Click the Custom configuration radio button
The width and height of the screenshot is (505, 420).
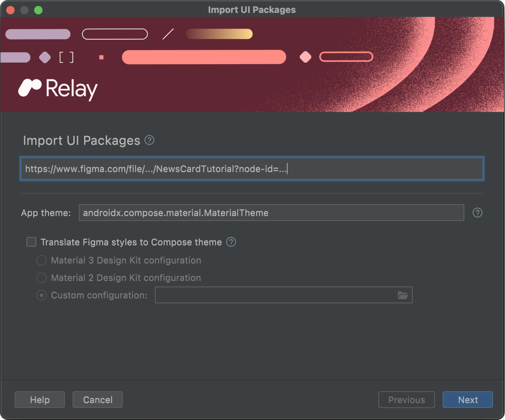[x=41, y=295]
